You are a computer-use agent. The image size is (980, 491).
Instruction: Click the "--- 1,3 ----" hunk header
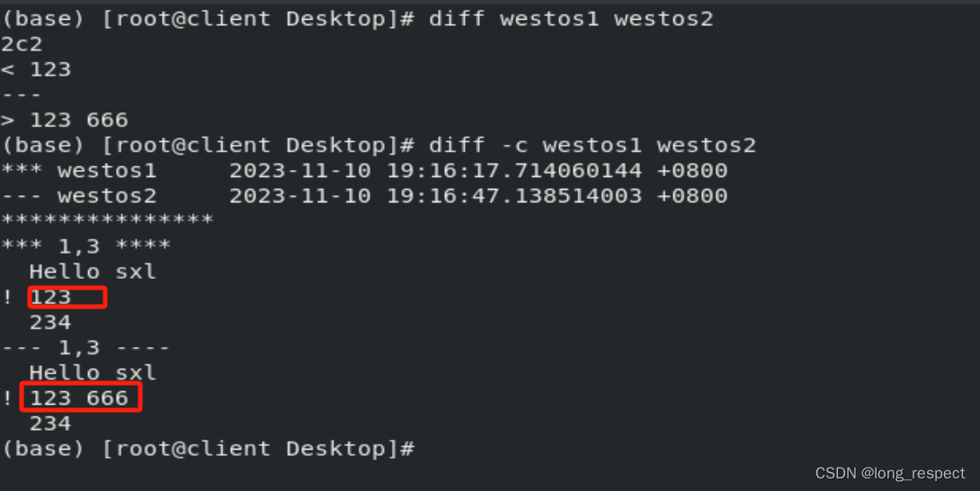coord(86,347)
